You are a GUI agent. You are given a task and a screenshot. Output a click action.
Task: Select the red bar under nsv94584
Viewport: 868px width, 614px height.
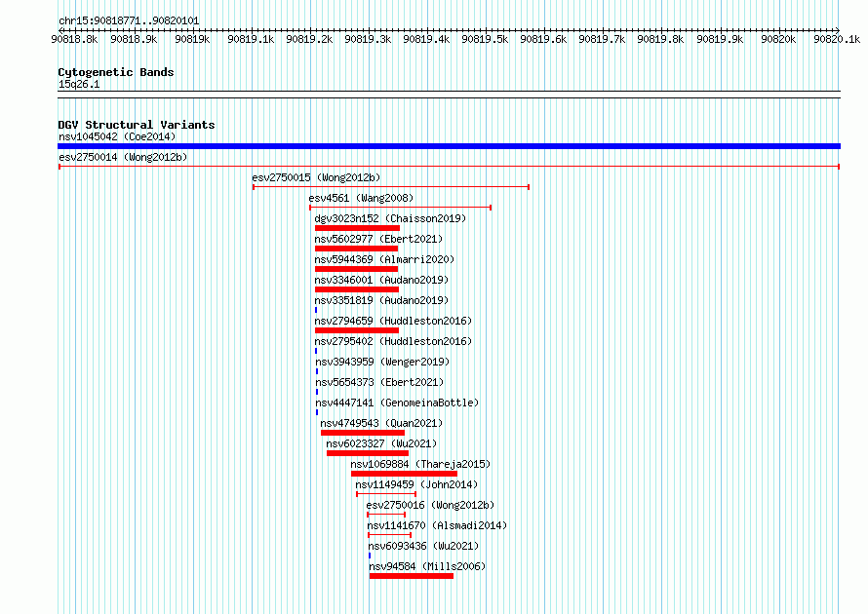click(x=412, y=576)
